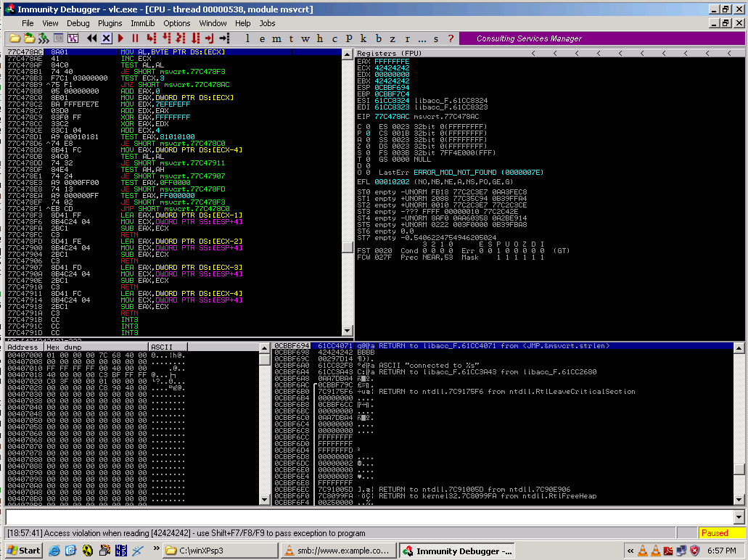Pause execution with the pause icon
This screenshot has width=748, height=560.
click(135, 38)
